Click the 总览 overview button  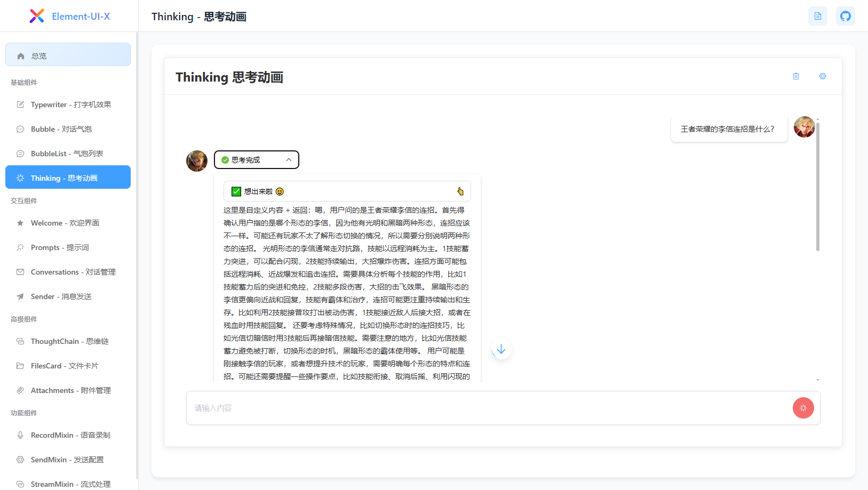(x=68, y=54)
